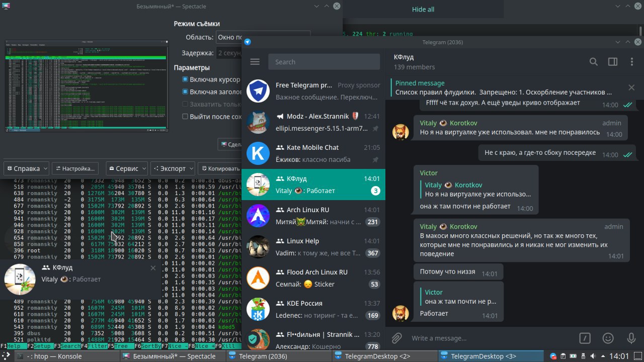Select the КФлуд chat in the list
Screen dimensions: 644x362
tap(313, 185)
